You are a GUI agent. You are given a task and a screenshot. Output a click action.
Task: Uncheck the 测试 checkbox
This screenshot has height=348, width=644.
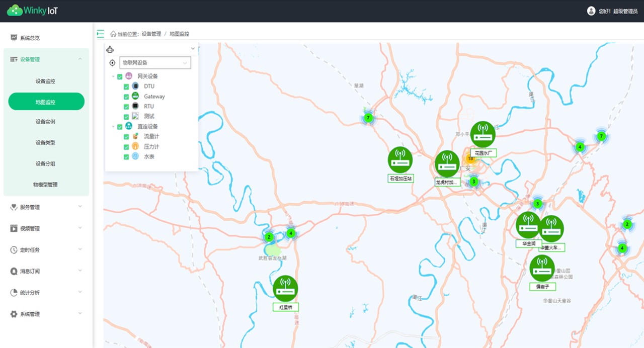click(x=126, y=117)
